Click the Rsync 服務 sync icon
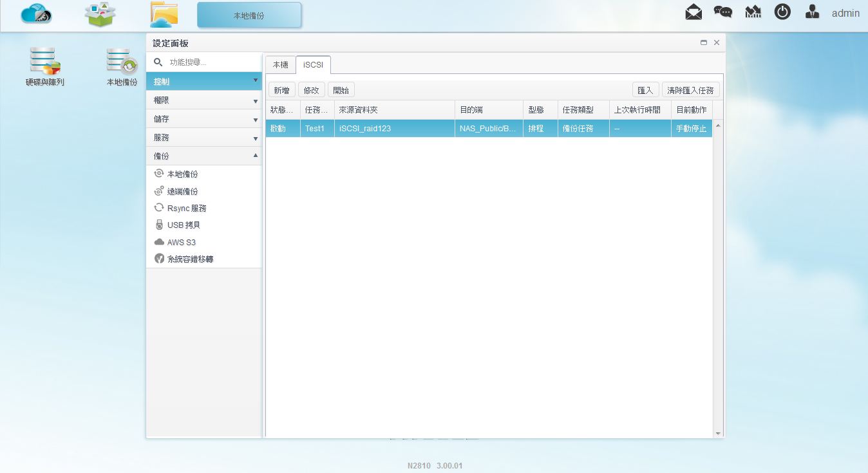 click(159, 208)
